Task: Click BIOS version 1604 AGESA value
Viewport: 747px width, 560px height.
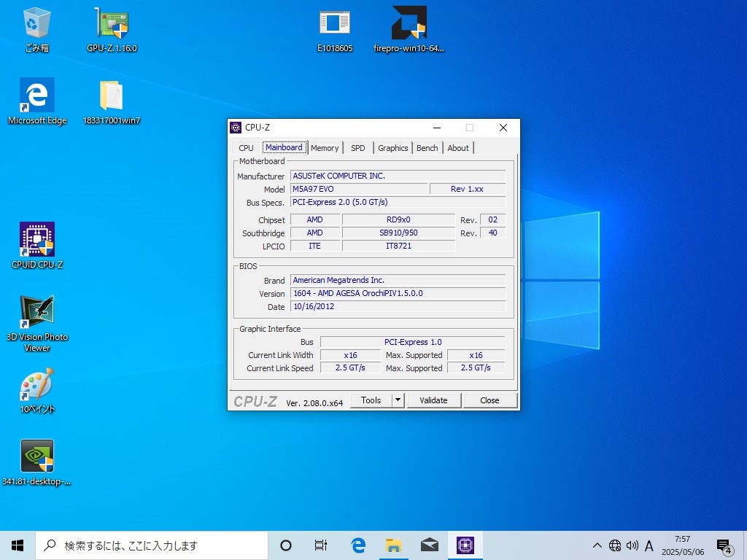Action: pos(398,293)
